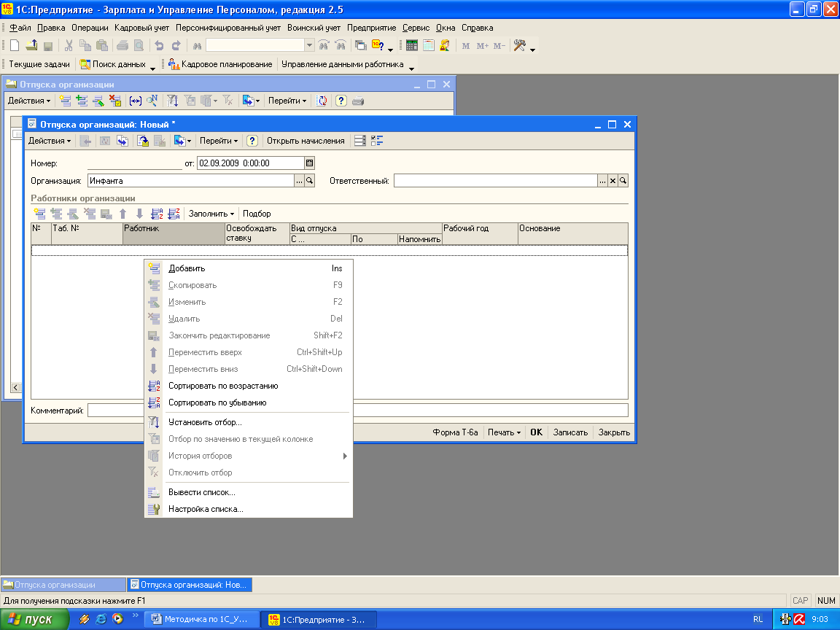Viewport: 840px width, 630px height.
Task: Open the calendar icon in main toolbar
Action: point(429,45)
